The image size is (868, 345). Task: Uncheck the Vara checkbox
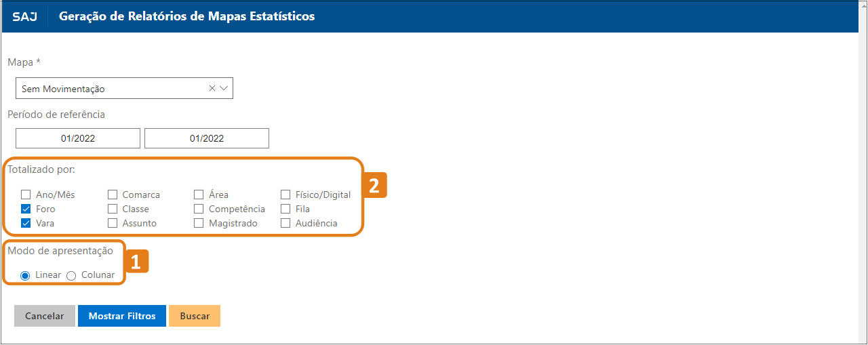coord(26,223)
